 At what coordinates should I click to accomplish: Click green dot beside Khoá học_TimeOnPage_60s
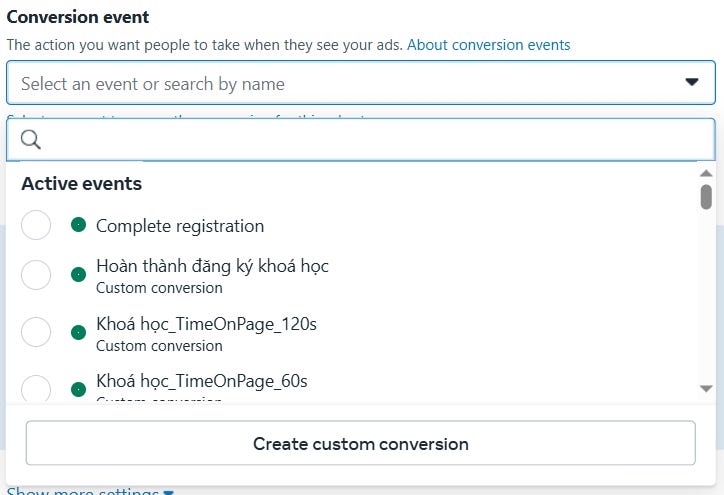click(79, 388)
